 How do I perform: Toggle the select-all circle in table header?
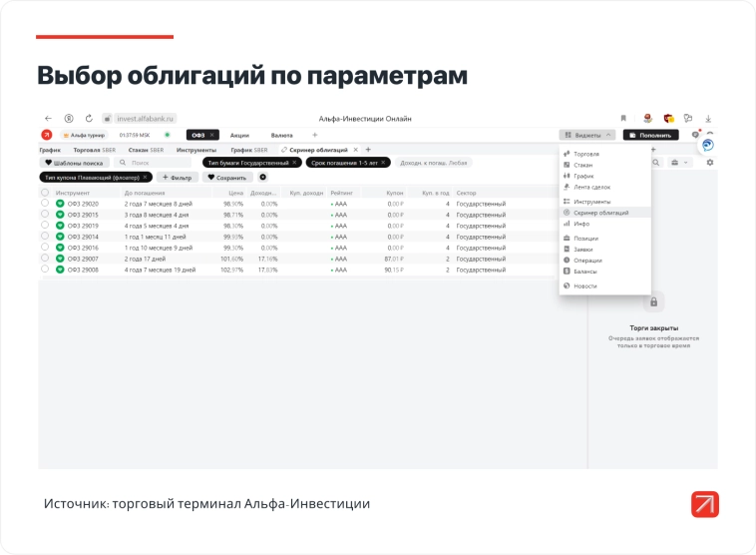(45, 192)
